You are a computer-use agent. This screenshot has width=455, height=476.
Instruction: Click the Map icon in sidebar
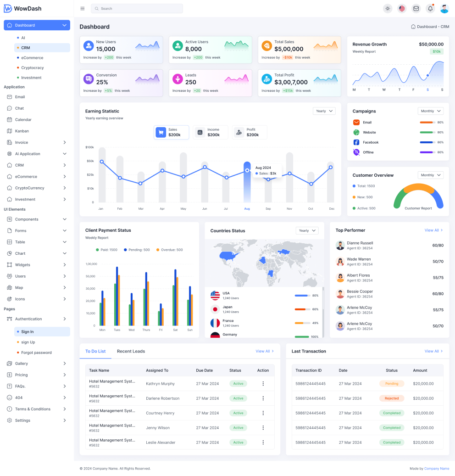[x=10, y=287]
